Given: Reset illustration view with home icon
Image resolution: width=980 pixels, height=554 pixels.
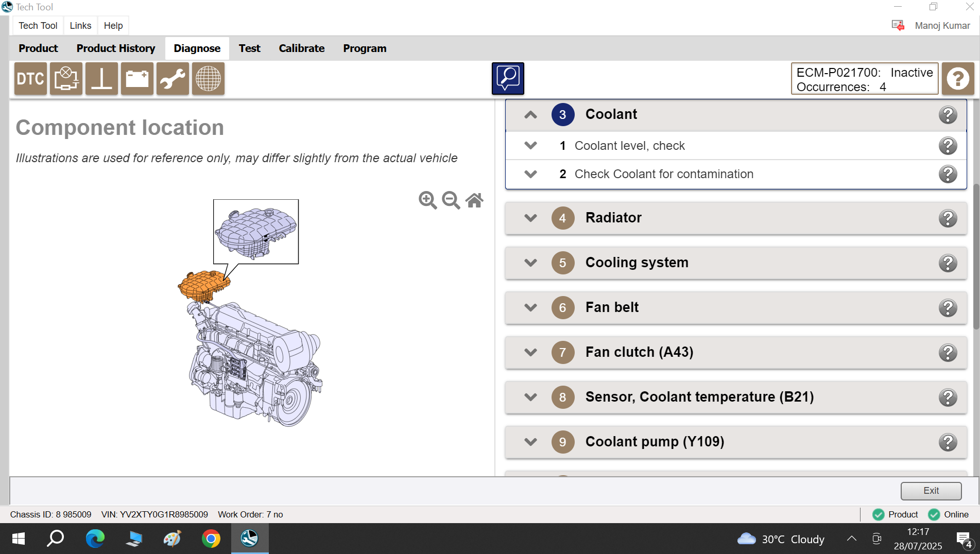Looking at the screenshot, I should [x=474, y=200].
